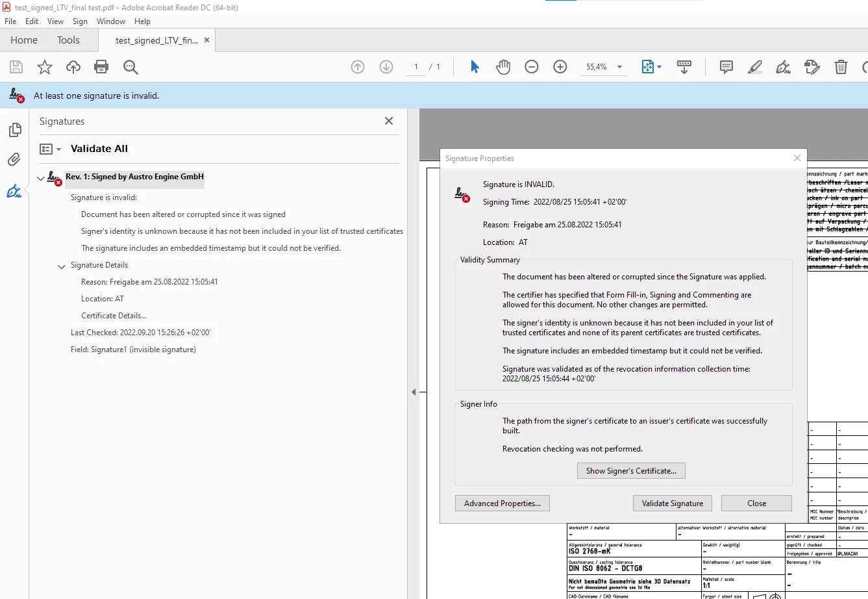
Task: Open the View menu
Action: 55,21
